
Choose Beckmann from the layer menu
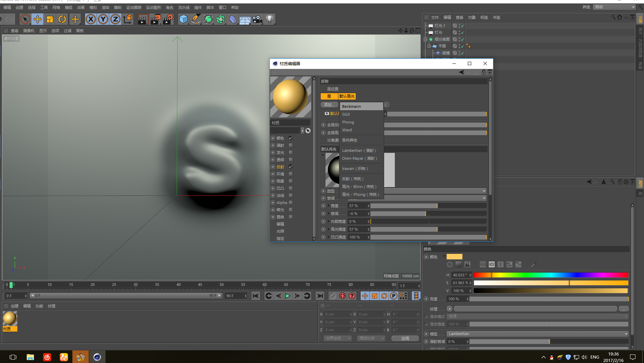[362, 106]
